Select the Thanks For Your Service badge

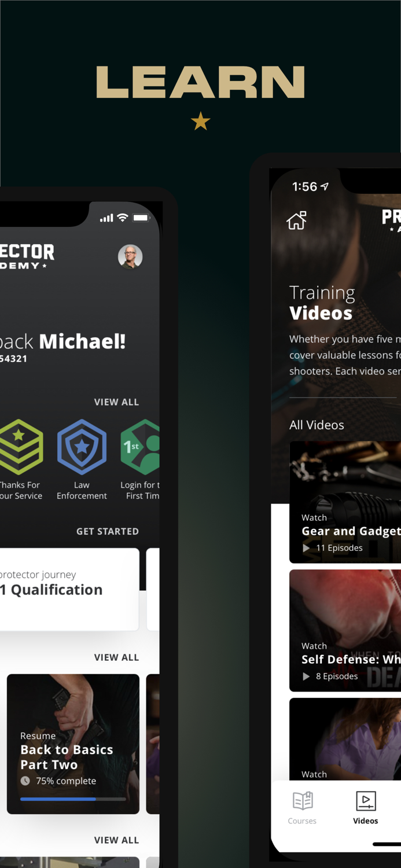click(x=21, y=447)
